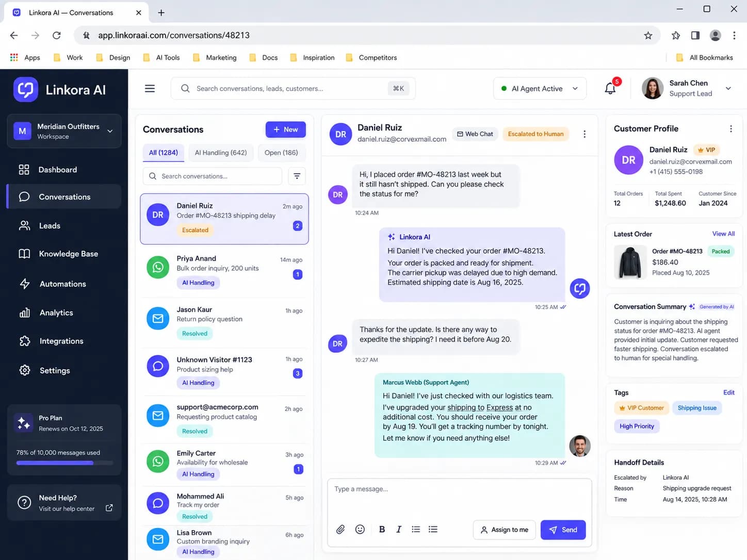The width and height of the screenshot is (747, 560).
Task: Apply italic formatting in composer
Action: (x=399, y=529)
